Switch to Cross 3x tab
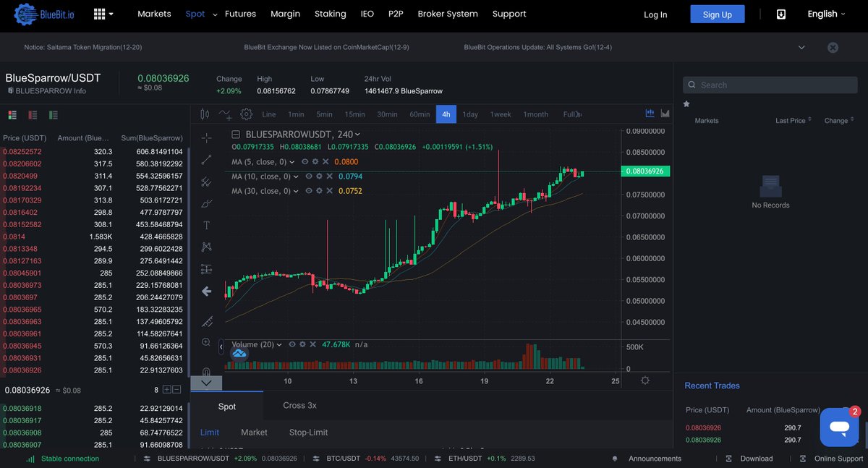The width and height of the screenshot is (868, 468). pyautogui.click(x=299, y=405)
